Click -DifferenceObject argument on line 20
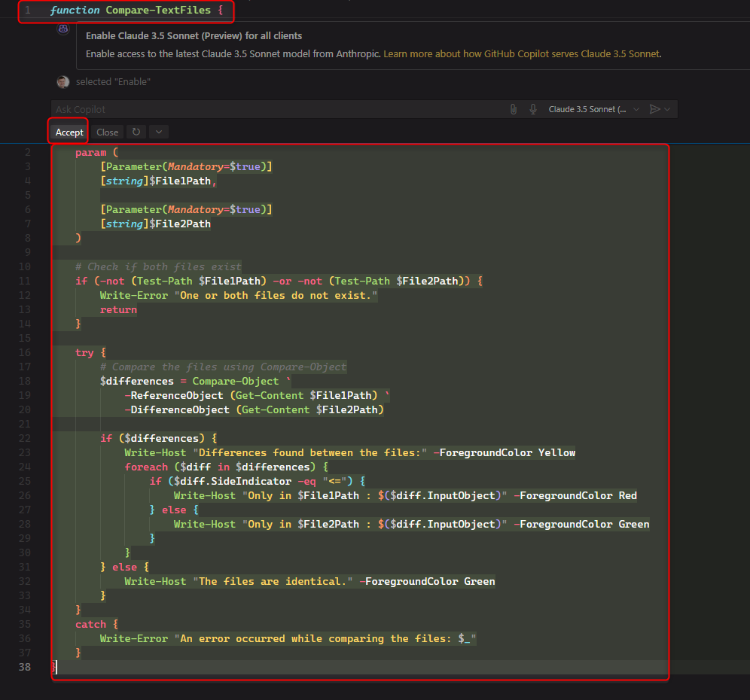The height and width of the screenshot is (700, 750). point(254,409)
